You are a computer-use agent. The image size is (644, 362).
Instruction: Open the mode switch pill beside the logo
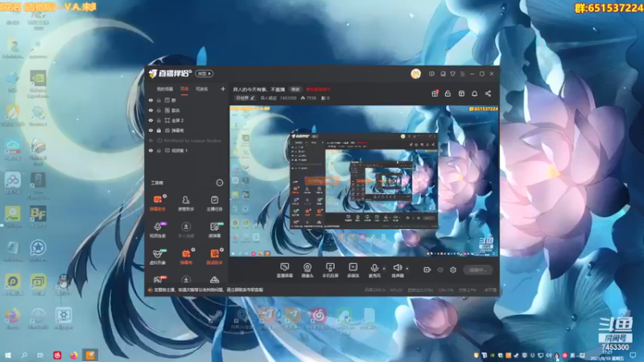click(x=204, y=73)
